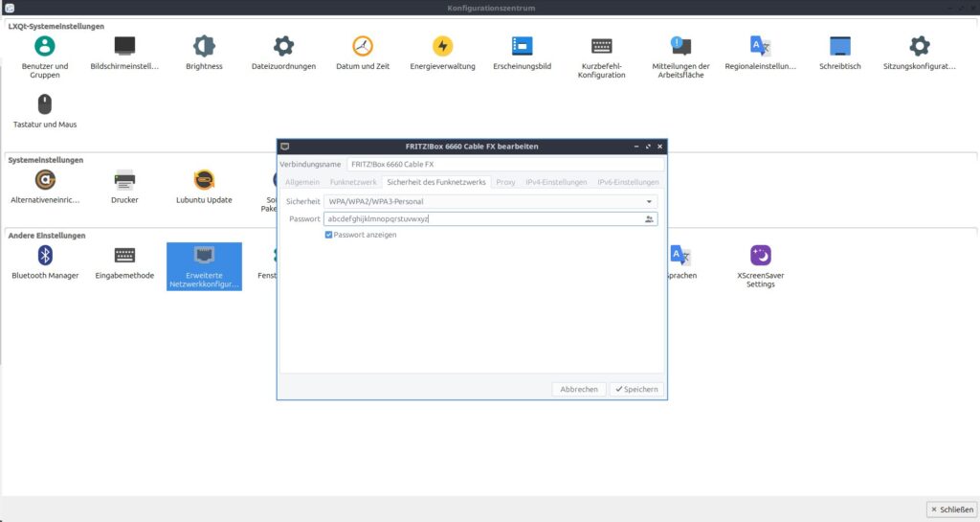
Task: Switch to the IPv4-Einstellungen tab
Action: point(556,182)
